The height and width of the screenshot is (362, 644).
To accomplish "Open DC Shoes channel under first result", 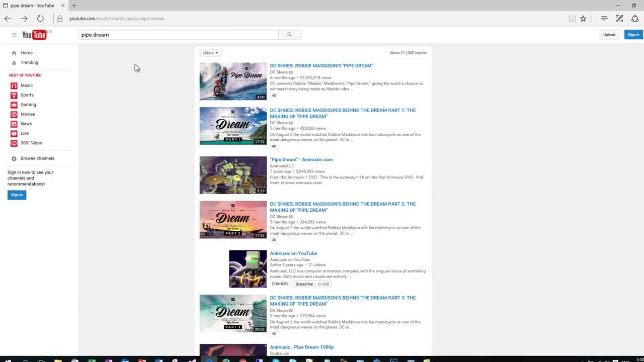I will pos(279,72).
